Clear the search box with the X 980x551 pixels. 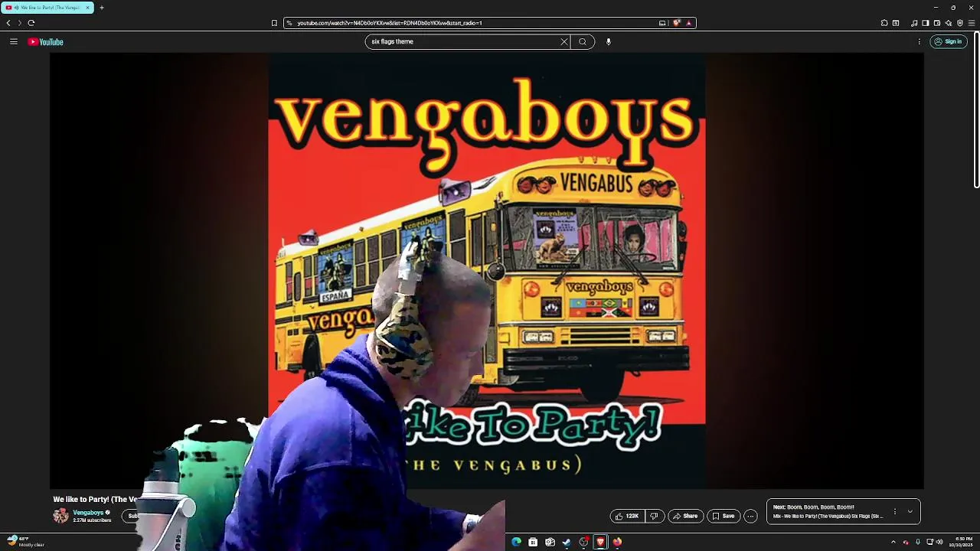coord(564,42)
